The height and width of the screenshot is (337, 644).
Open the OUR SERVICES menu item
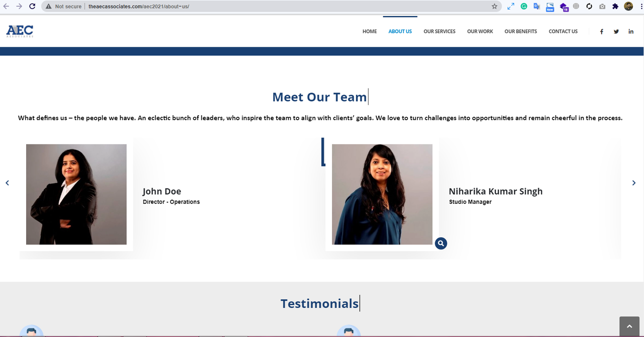click(x=439, y=31)
